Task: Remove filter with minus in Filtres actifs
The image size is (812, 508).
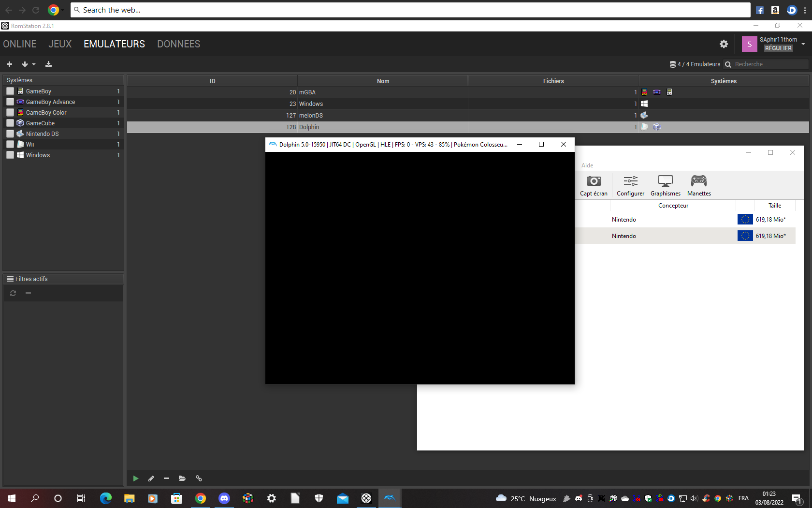Action: pos(28,293)
